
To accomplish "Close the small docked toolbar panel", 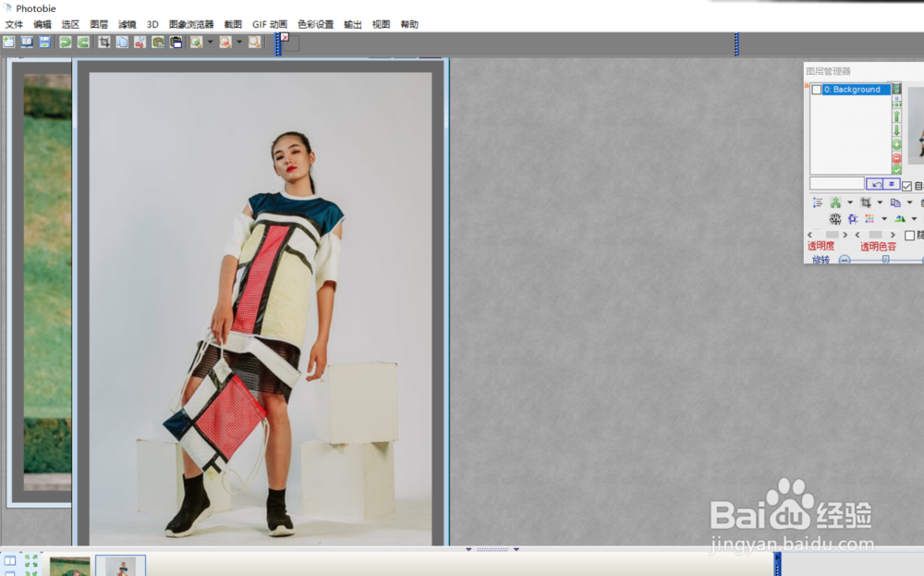I will point(286,37).
